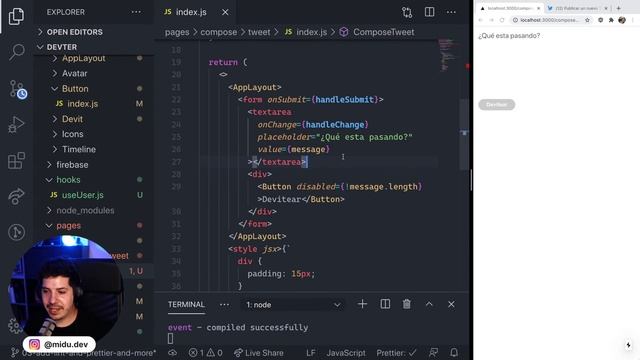
Task: Click 'compose' in the breadcrumb
Action: coord(218,32)
